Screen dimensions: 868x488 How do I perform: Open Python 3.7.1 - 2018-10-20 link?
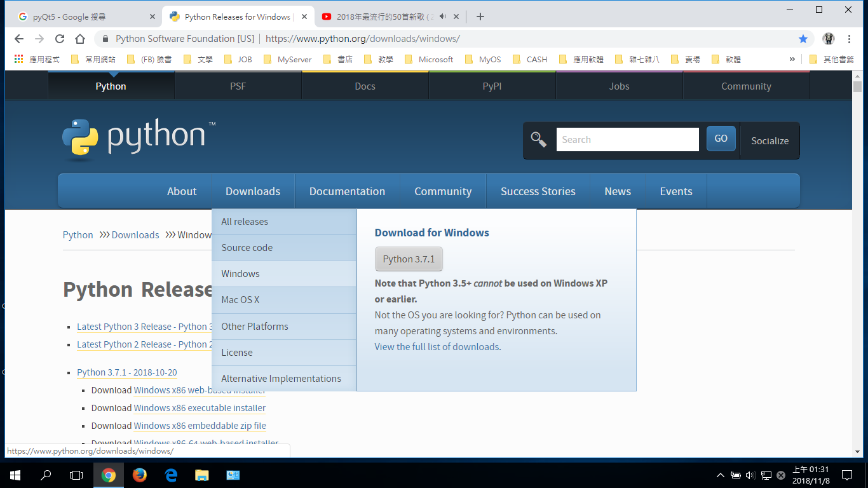(x=127, y=372)
